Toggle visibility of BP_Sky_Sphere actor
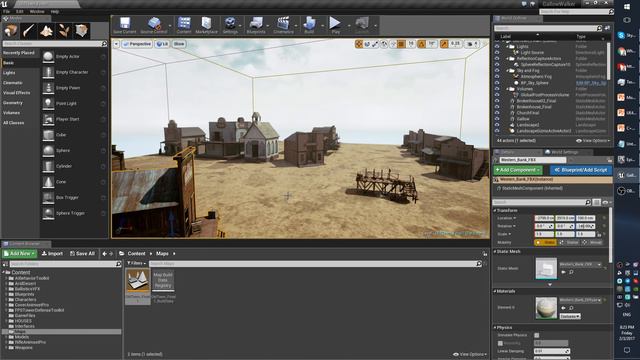 tap(497, 82)
